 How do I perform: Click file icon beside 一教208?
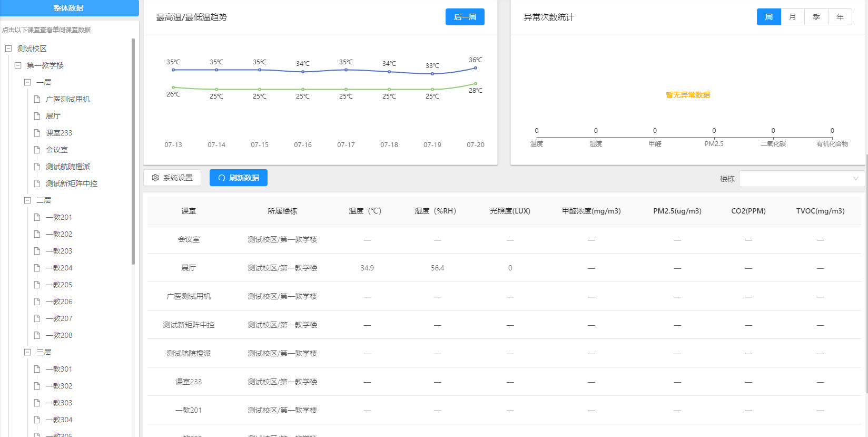pos(37,335)
